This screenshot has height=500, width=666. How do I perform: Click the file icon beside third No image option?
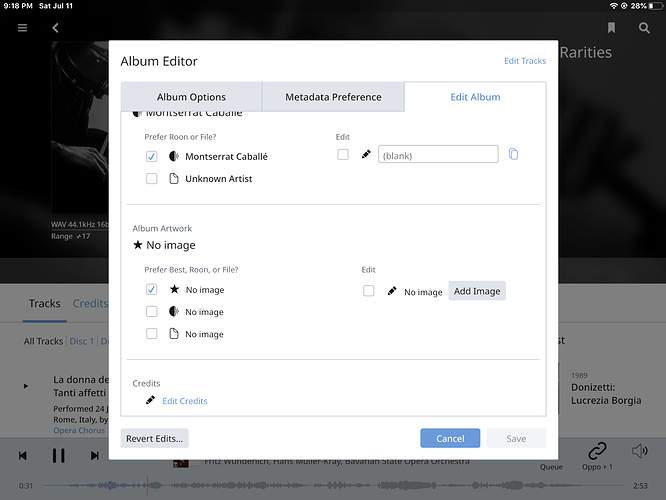[174, 333]
